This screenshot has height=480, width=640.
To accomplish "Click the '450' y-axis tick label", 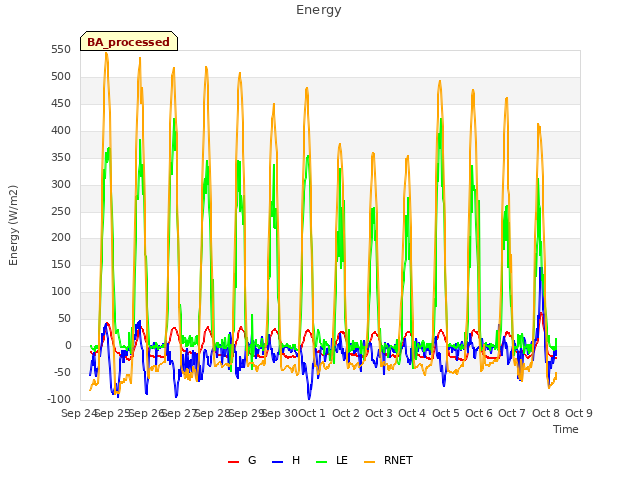I will (61, 104).
